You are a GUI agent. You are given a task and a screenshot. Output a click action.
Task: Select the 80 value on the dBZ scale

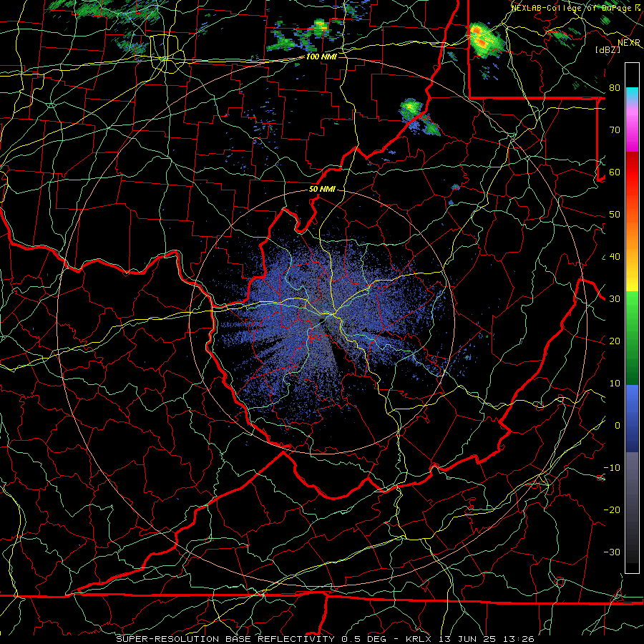tap(615, 88)
